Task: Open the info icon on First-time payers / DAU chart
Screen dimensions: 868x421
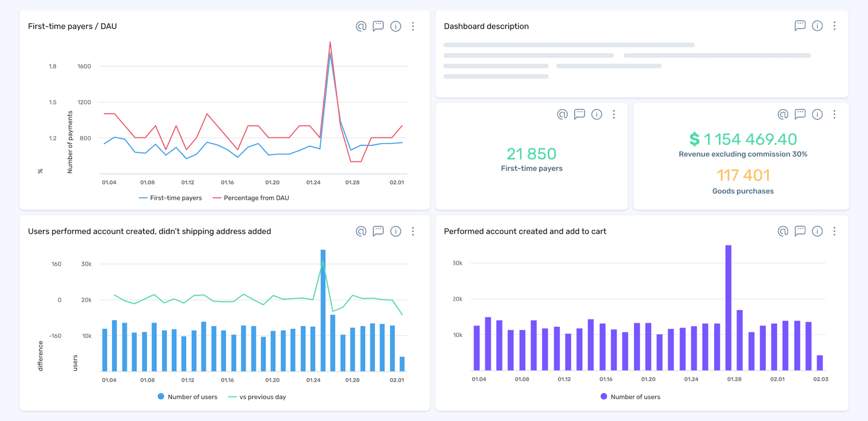Action: pyautogui.click(x=396, y=26)
